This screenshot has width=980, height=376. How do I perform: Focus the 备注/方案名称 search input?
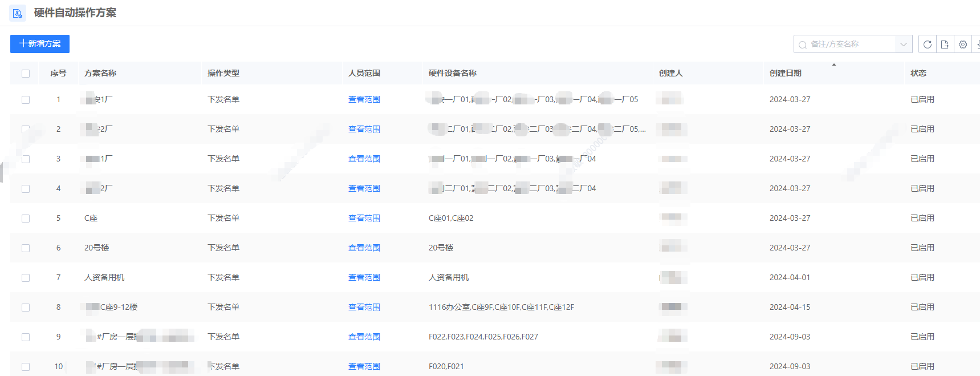[x=849, y=45]
